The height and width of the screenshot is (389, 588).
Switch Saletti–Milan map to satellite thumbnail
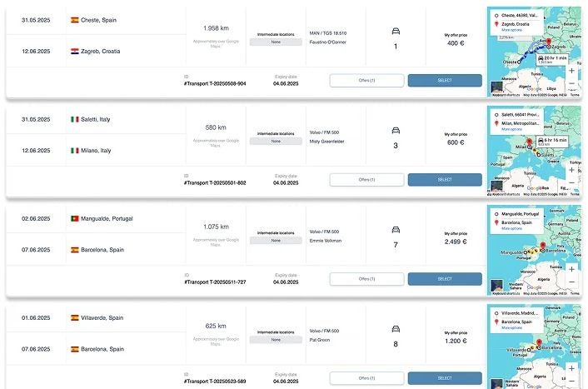pos(496,188)
